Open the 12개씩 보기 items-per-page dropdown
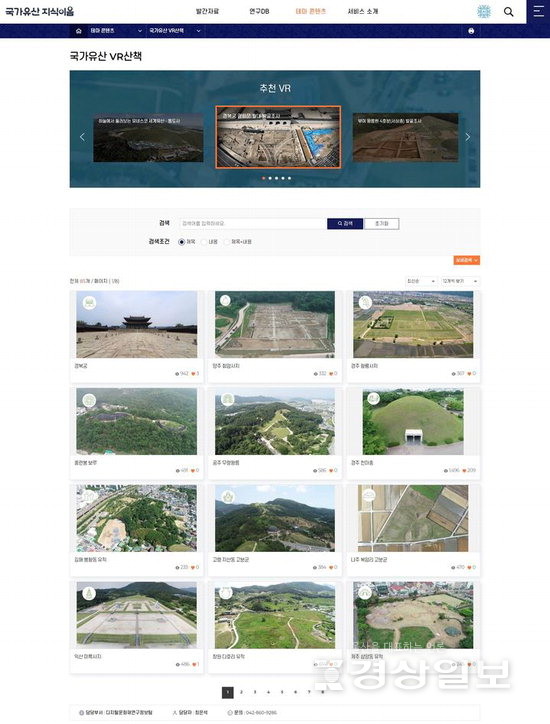The height and width of the screenshot is (724, 550). pyautogui.click(x=460, y=281)
